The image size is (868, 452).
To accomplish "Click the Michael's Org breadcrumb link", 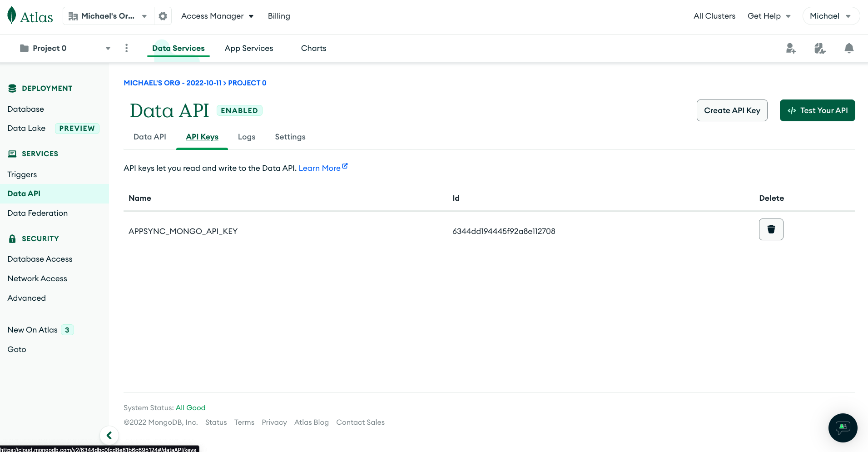I will pyautogui.click(x=173, y=83).
